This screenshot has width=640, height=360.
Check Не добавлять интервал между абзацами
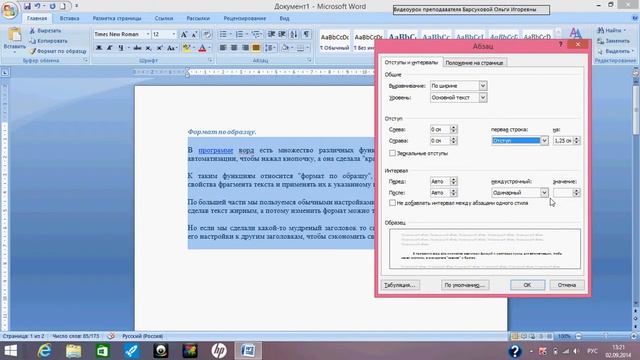click(x=392, y=203)
